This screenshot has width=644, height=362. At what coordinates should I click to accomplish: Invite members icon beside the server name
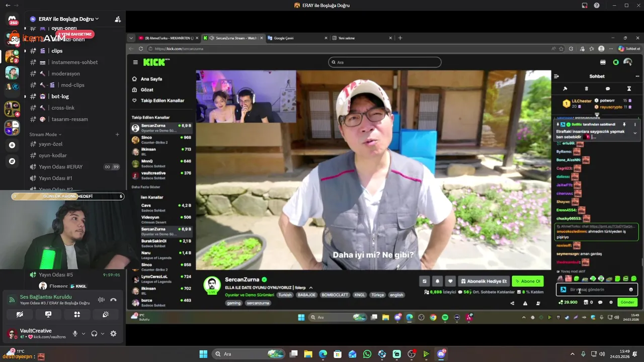coord(118,19)
